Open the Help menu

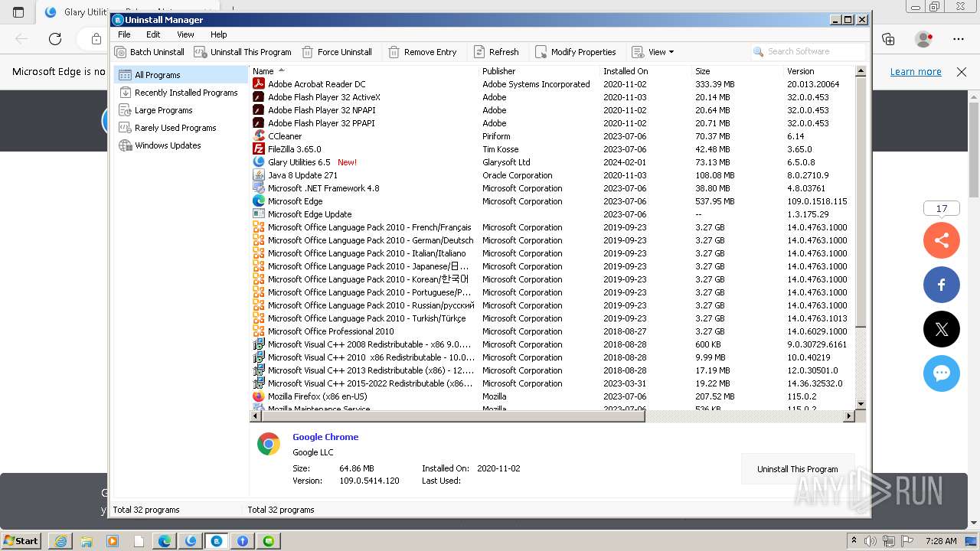(x=219, y=34)
